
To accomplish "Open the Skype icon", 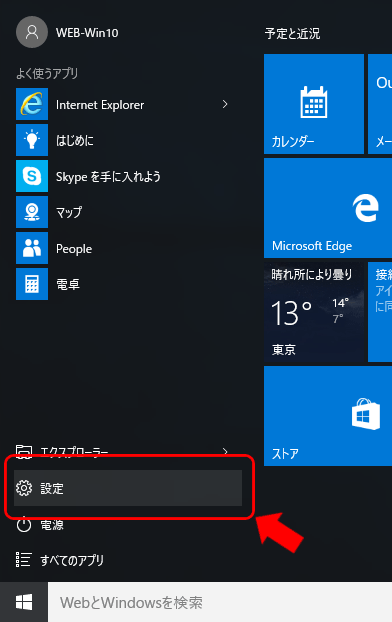I will click(x=32, y=176).
